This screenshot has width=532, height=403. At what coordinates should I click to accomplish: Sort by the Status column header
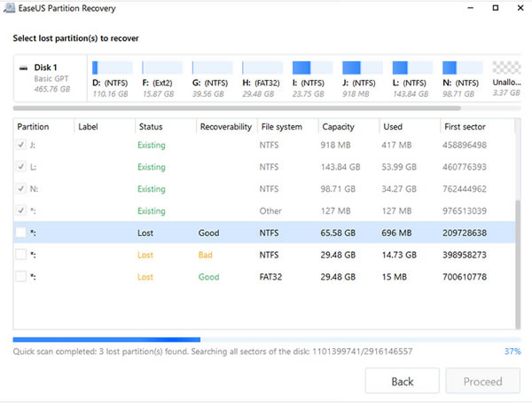tap(166, 127)
